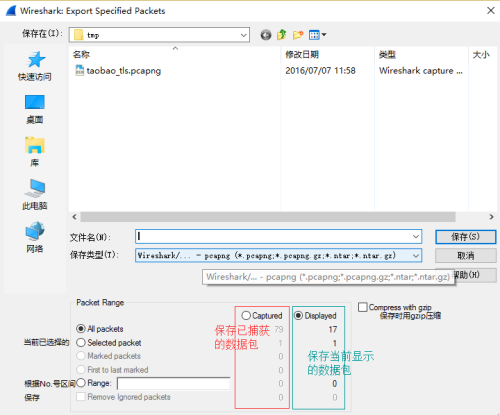Expand the 保存在 tmp folder dropdown
This screenshot has width=500, height=415.
(244, 35)
